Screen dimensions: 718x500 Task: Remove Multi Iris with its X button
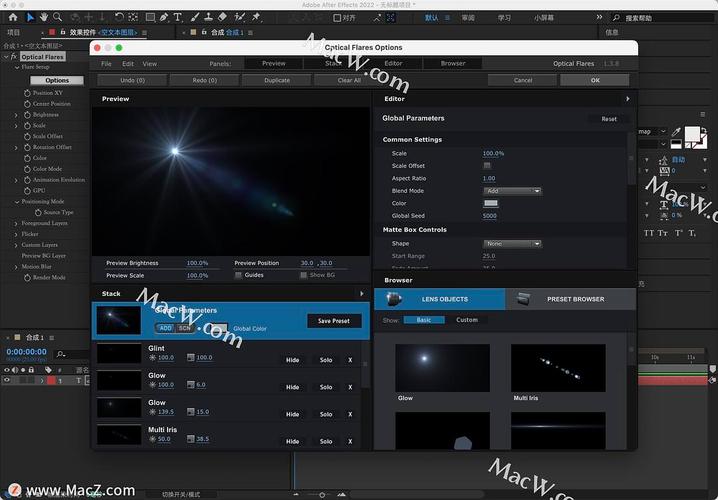click(x=350, y=441)
